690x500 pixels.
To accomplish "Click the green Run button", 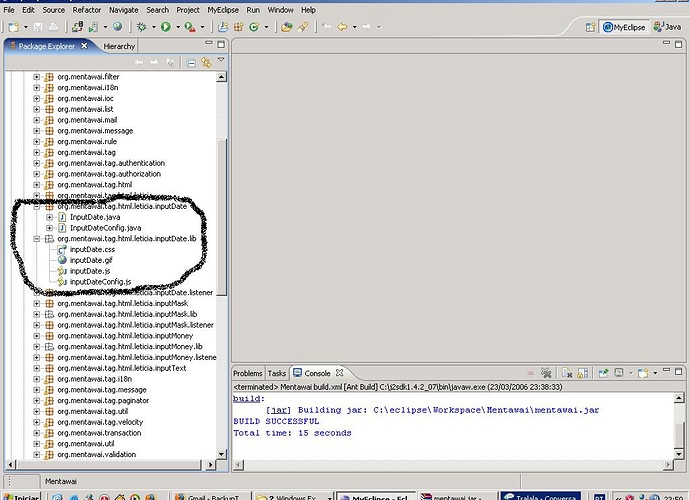I will click(x=166, y=27).
